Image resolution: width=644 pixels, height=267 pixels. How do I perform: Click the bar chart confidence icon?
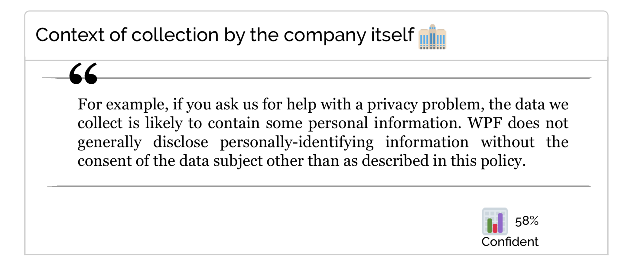coord(495,221)
